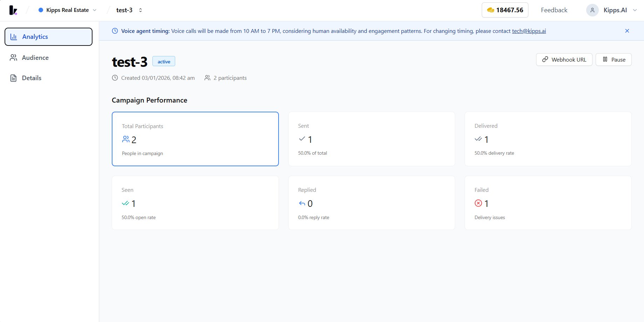Image resolution: width=644 pixels, height=322 pixels.
Task: Click the Delivered double-check icon
Action: pos(478,139)
